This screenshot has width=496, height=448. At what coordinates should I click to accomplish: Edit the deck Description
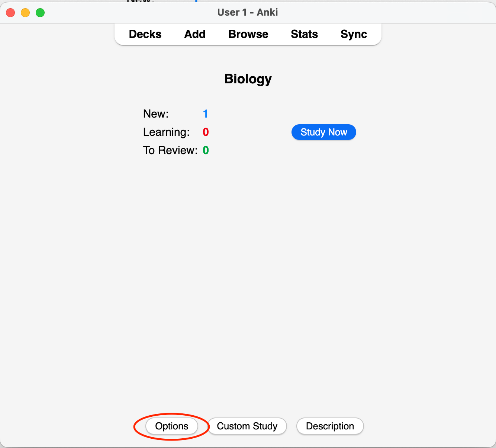point(330,426)
